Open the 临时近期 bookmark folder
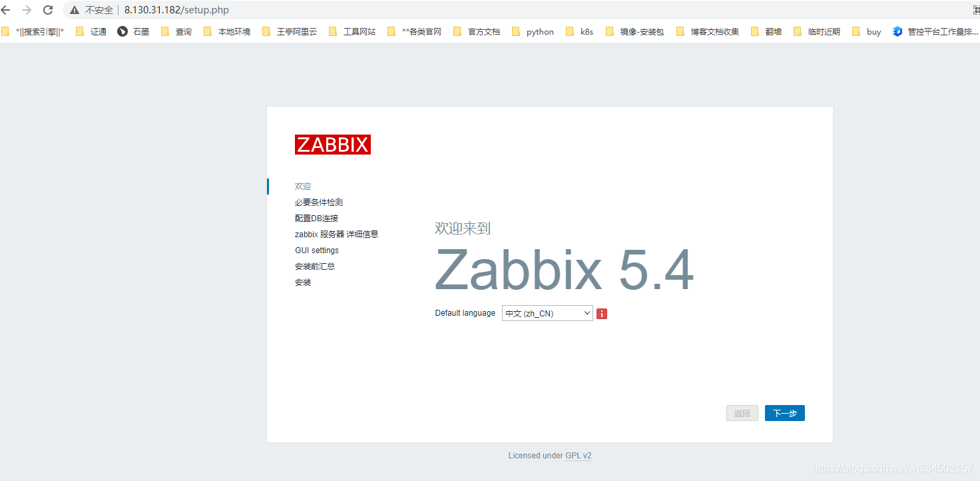980x481 pixels. [x=817, y=31]
